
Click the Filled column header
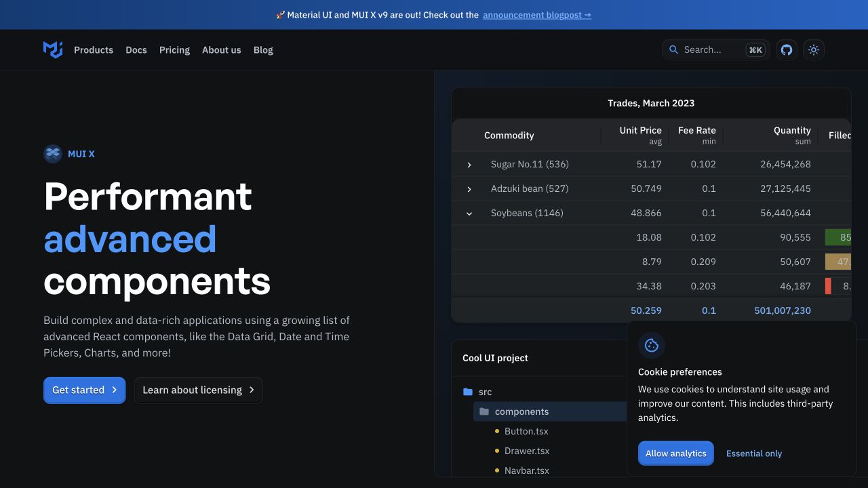pos(840,136)
